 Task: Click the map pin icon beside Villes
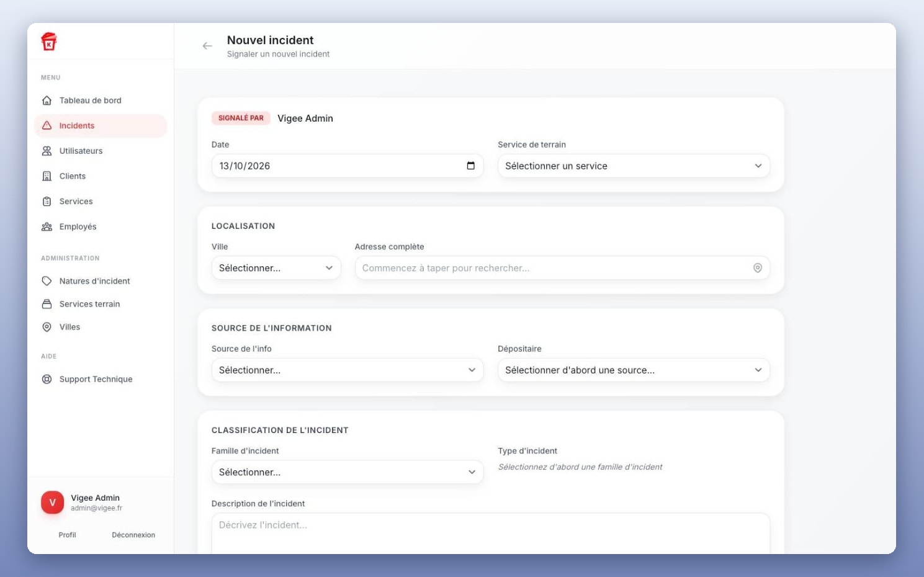pos(47,327)
